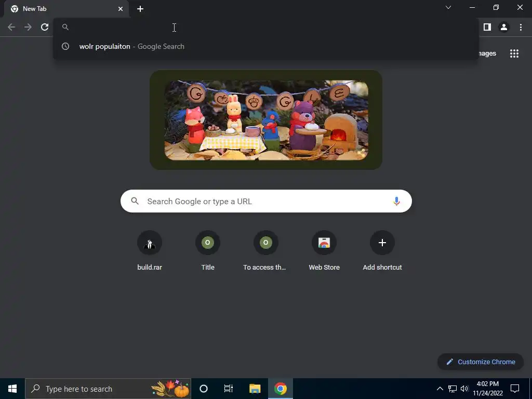This screenshot has width=532, height=399.
Task: Open Cortana from the taskbar circle icon
Action: pyautogui.click(x=204, y=389)
